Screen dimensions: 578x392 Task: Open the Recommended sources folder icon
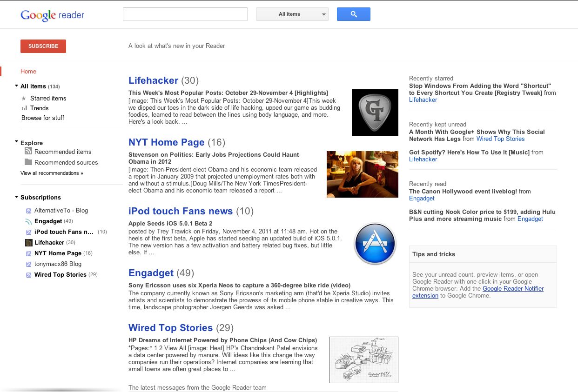[28, 162]
